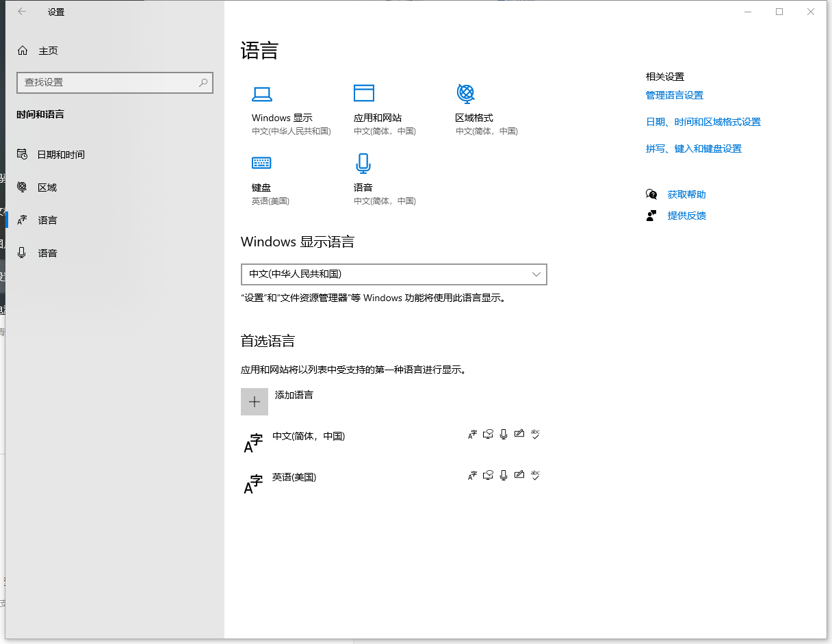Click the 语音 microphone sidebar icon

click(x=23, y=253)
